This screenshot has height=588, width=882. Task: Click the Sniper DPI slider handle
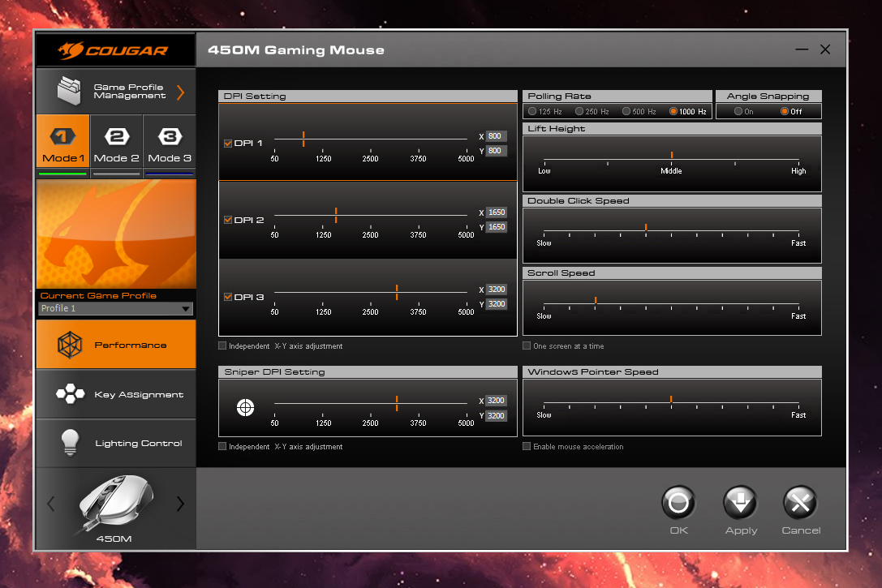397,403
